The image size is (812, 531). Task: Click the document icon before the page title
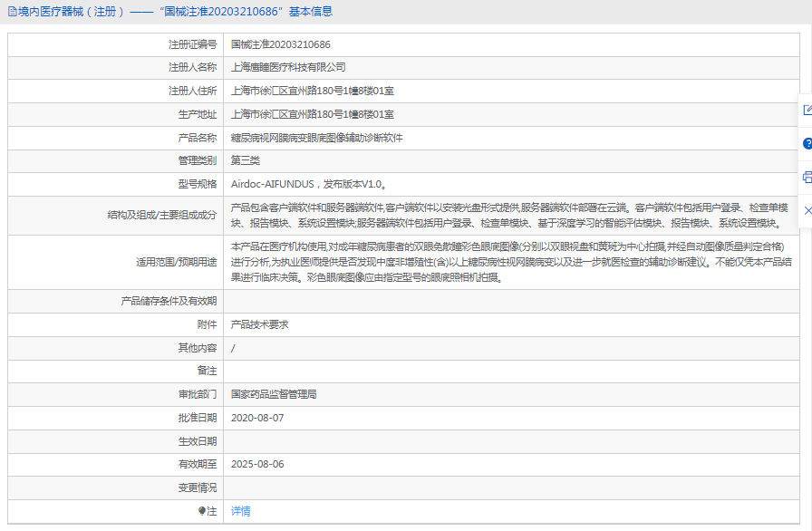tap(11, 12)
